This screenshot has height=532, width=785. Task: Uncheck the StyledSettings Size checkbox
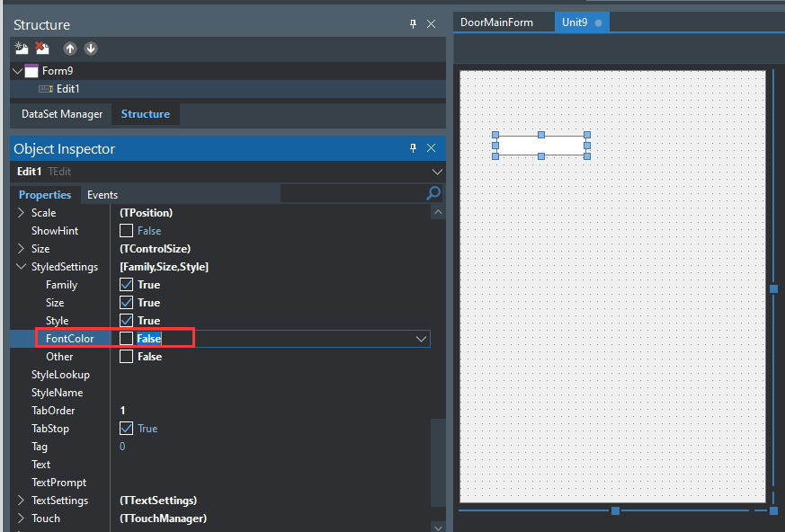click(x=126, y=303)
